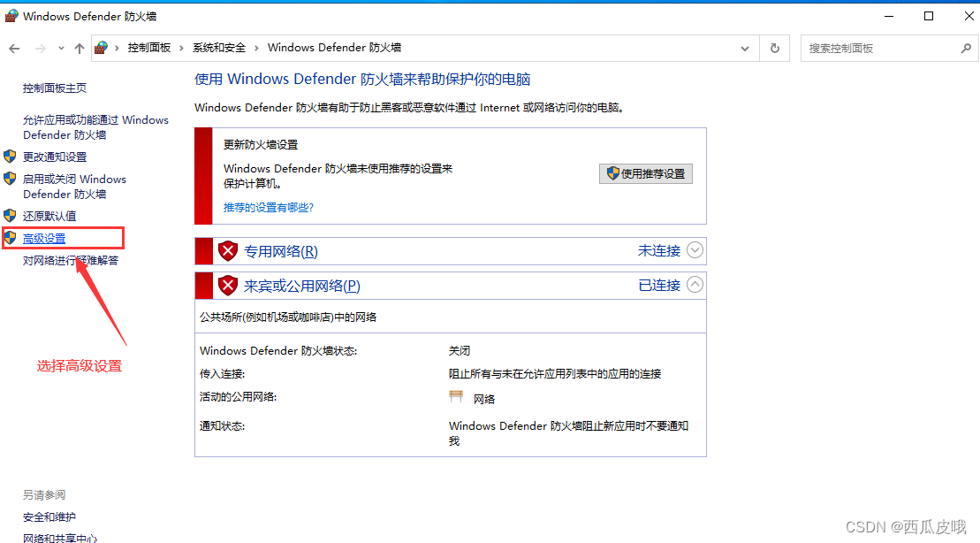The width and height of the screenshot is (980, 543).
Task: Click the back navigation arrow
Action: pos(14,48)
